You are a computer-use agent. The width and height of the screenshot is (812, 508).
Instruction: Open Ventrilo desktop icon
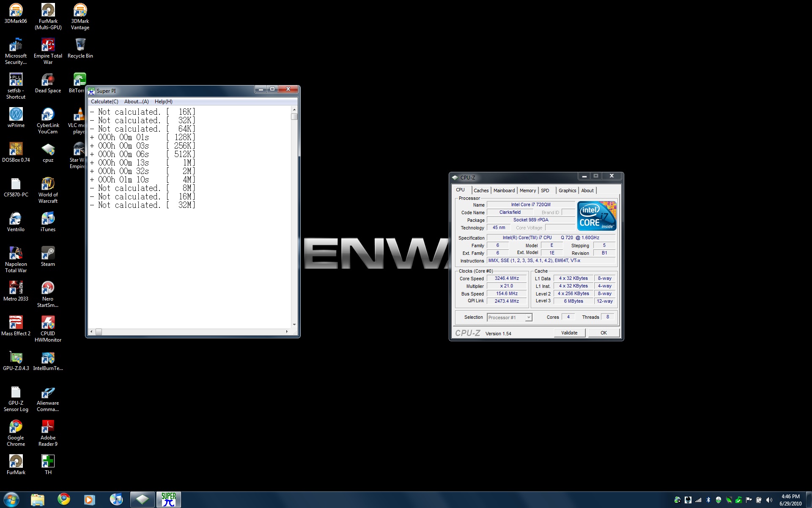click(16, 221)
